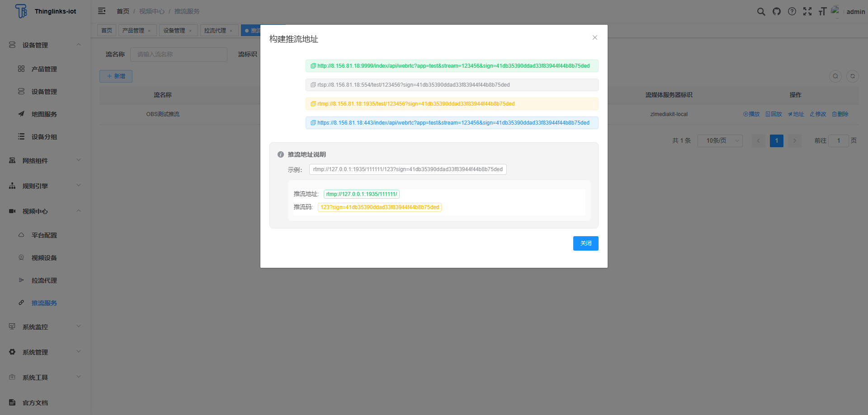Collapse sidebar with hamburger icon
868x415 pixels.
(102, 11)
